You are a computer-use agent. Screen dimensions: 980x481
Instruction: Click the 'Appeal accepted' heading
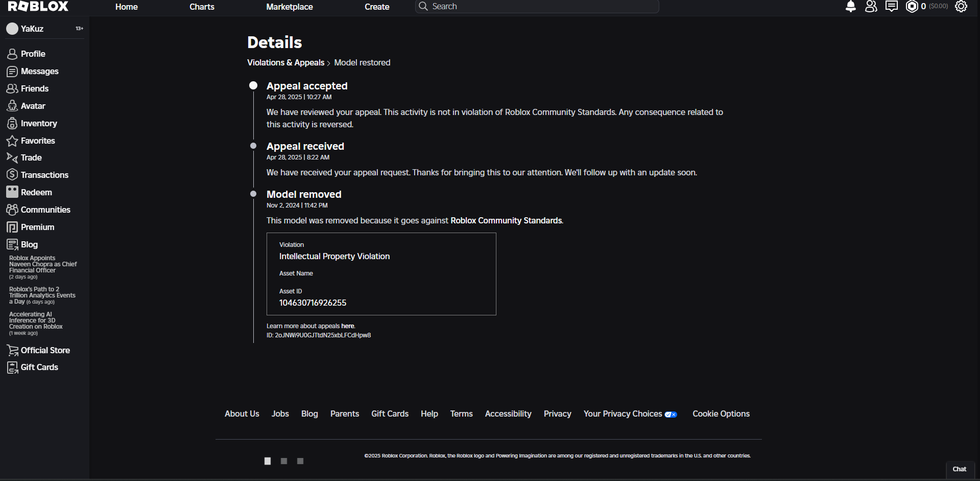[307, 86]
